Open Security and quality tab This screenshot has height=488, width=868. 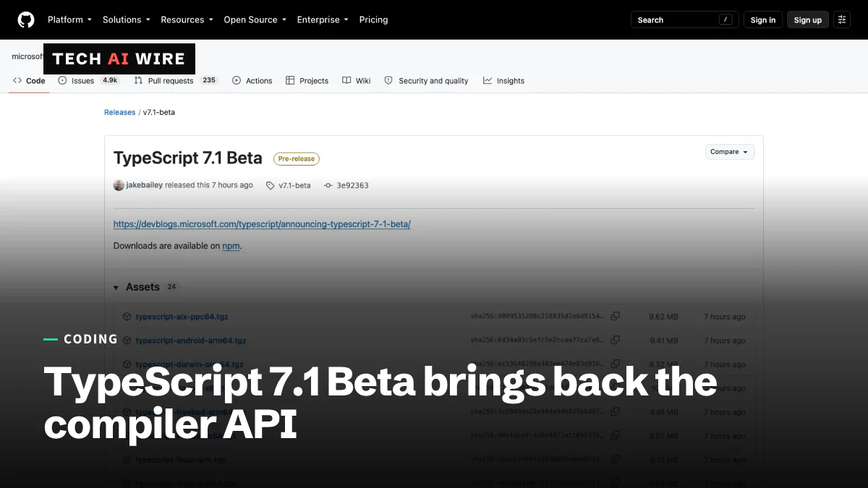[x=426, y=80]
